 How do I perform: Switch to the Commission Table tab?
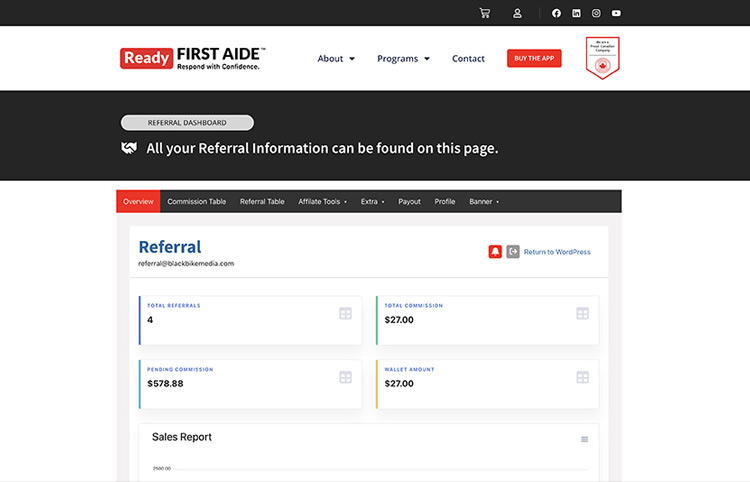(x=196, y=202)
